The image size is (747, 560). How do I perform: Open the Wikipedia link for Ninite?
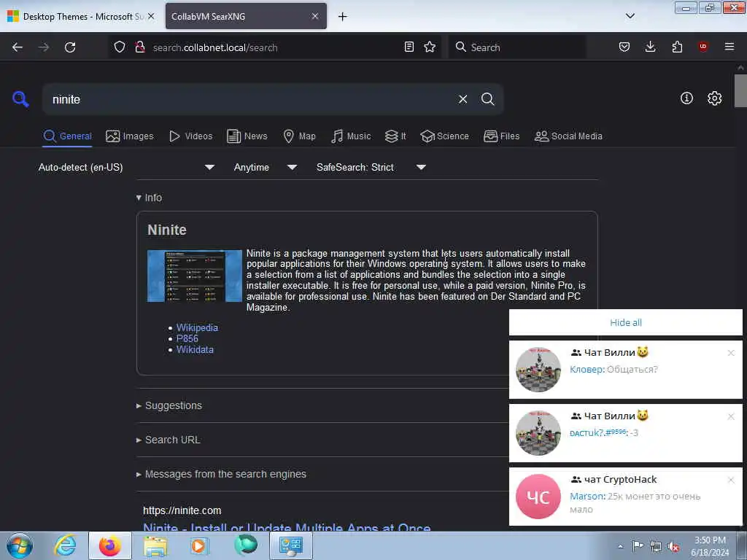point(197,327)
